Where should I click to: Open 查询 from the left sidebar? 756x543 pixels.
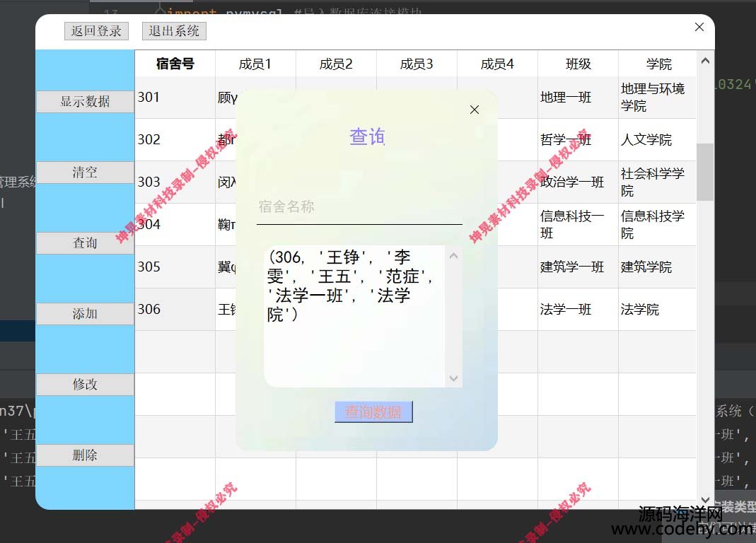85,243
